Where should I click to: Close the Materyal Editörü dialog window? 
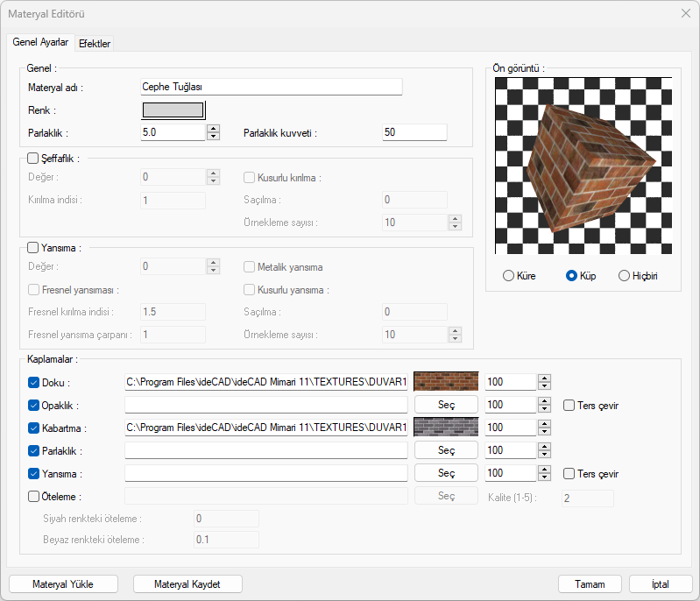[x=685, y=13]
